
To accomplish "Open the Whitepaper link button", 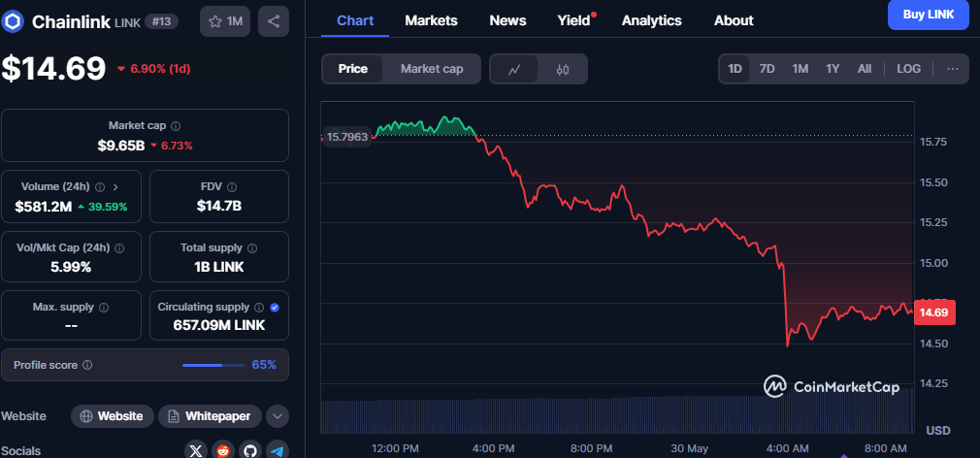I will coord(210,416).
